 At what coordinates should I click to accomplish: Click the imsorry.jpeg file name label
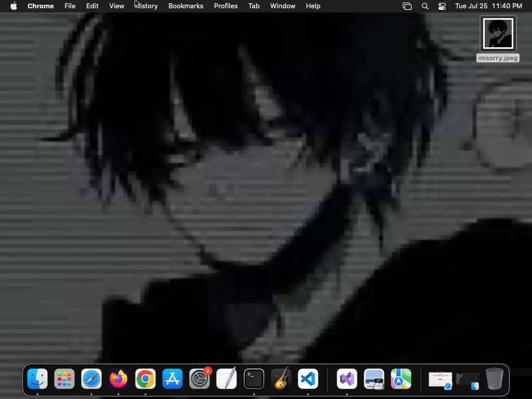[x=498, y=58]
